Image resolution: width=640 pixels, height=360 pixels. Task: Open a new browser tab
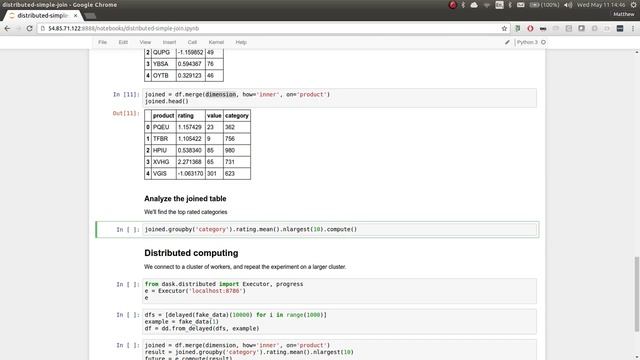tap(90, 16)
